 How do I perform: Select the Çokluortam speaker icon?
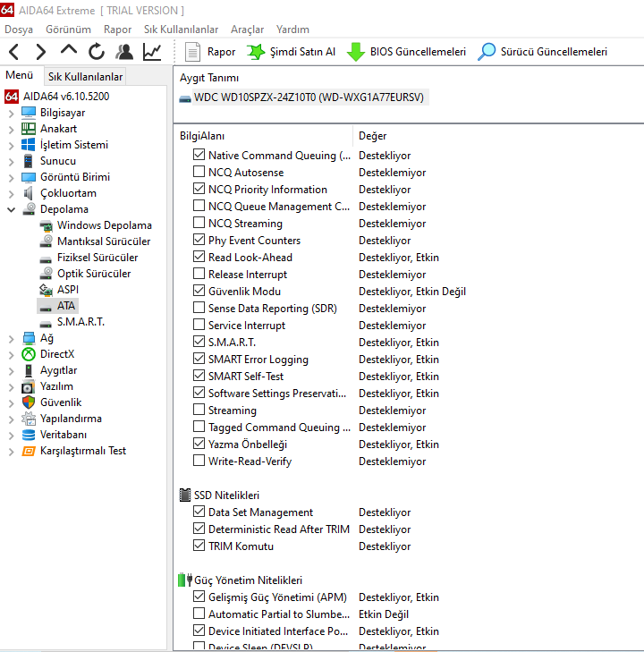coord(29,193)
